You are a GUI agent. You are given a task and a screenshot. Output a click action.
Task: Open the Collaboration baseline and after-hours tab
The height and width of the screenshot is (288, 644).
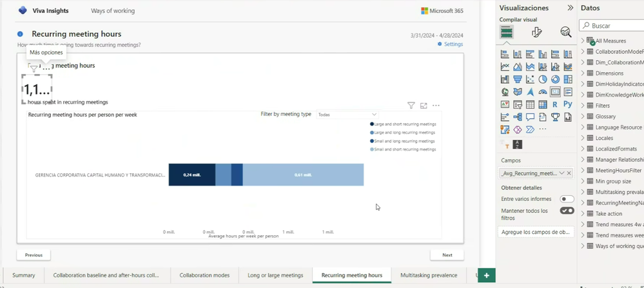coord(106,275)
